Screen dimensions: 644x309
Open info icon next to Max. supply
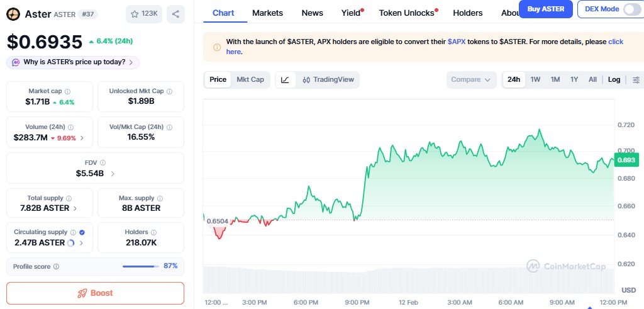(x=160, y=198)
